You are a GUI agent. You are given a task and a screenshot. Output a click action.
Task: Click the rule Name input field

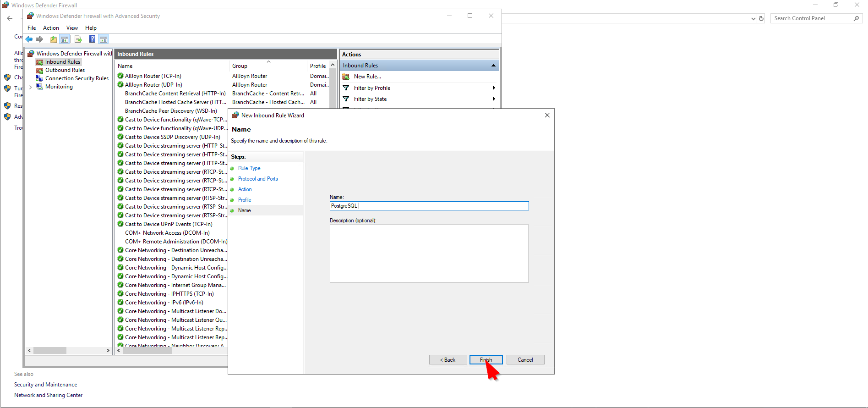pyautogui.click(x=429, y=206)
